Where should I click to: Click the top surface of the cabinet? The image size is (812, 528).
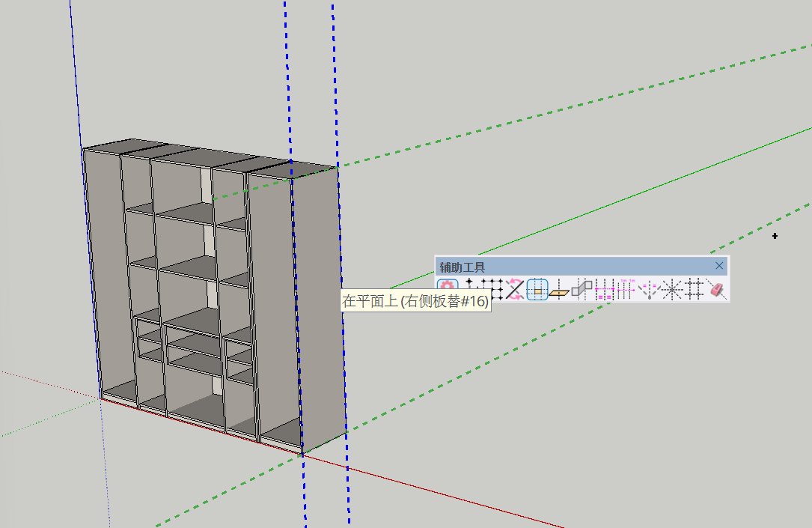click(210, 157)
